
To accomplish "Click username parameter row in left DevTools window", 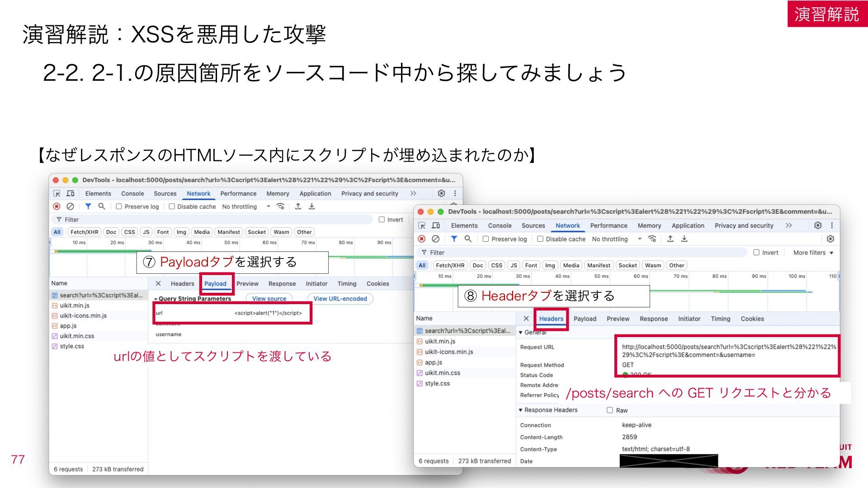I will coord(280,334).
